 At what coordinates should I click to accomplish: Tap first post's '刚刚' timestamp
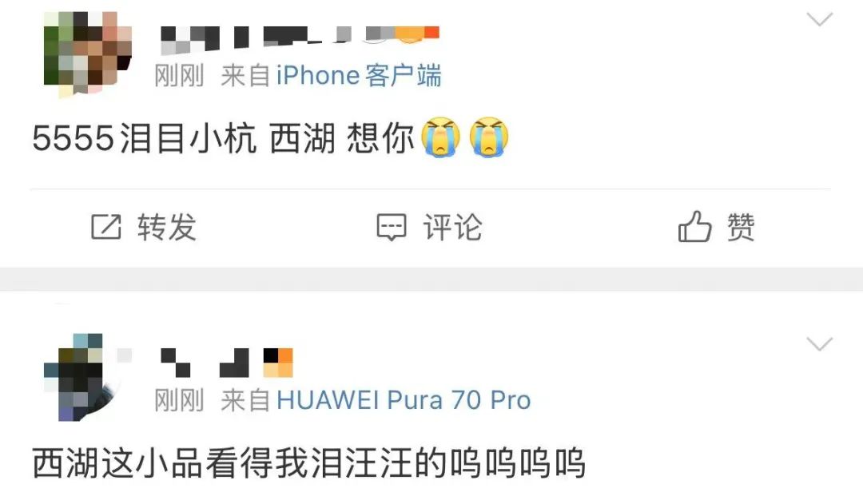pyautogui.click(x=179, y=75)
